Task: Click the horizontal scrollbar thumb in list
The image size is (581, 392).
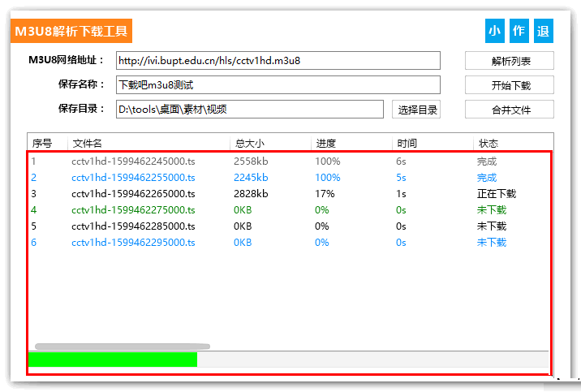Action: pyautogui.click(x=123, y=347)
